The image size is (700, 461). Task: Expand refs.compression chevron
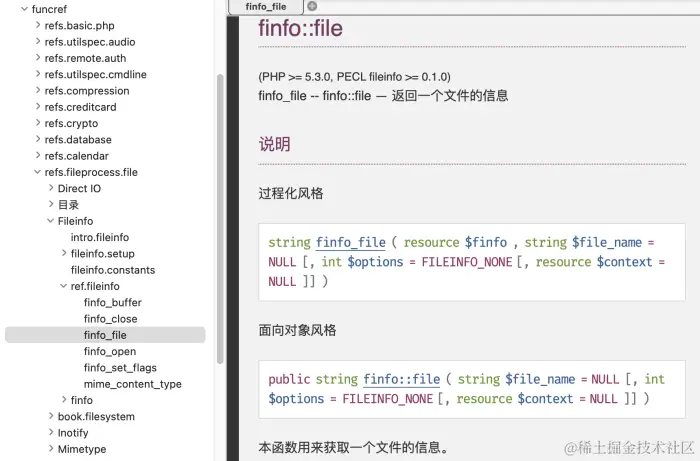38,90
